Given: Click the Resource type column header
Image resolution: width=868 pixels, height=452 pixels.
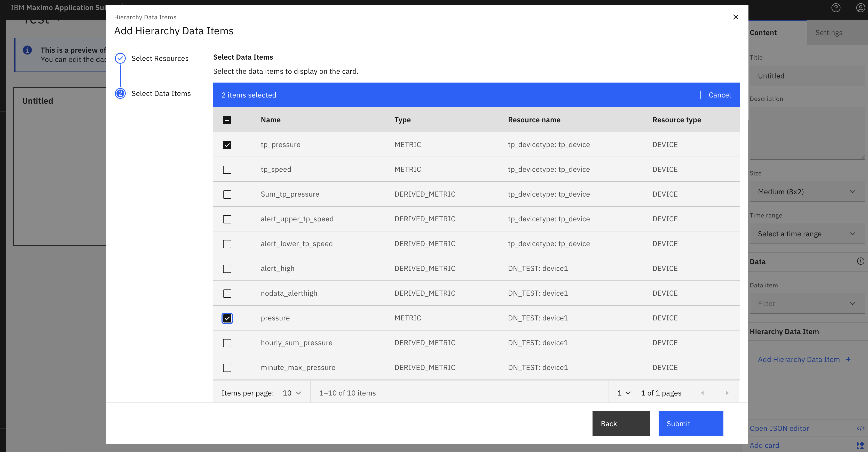Looking at the screenshot, I should coord(677,120).
